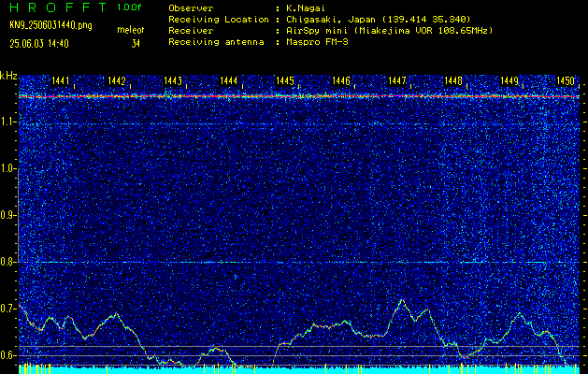Click the 1450 time marker

(566, 80)
